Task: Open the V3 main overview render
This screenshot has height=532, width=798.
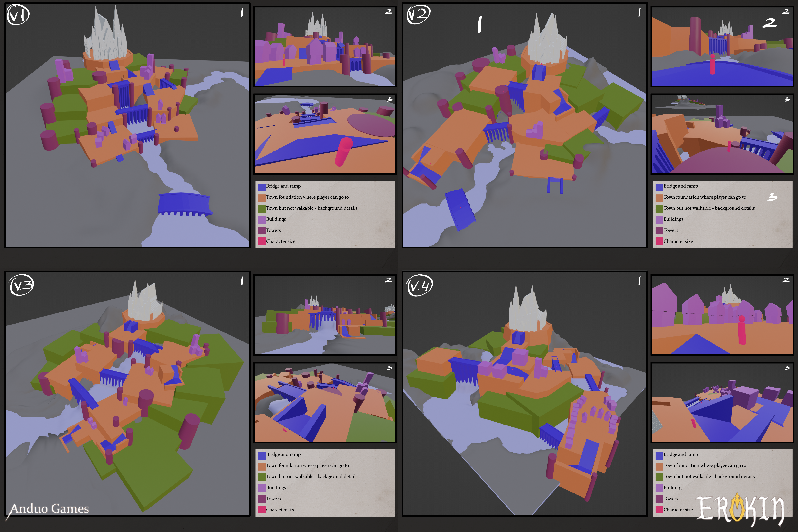Action: [127, 394]
